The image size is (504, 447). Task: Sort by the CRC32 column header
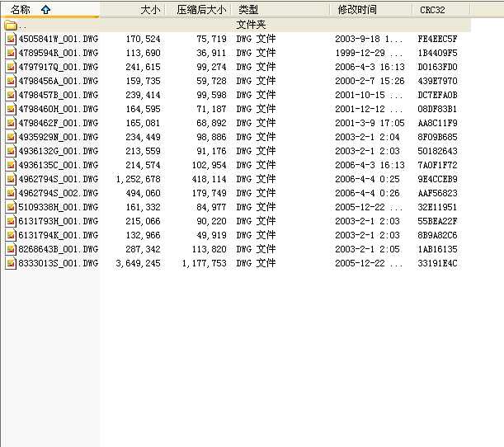point(441,9)
